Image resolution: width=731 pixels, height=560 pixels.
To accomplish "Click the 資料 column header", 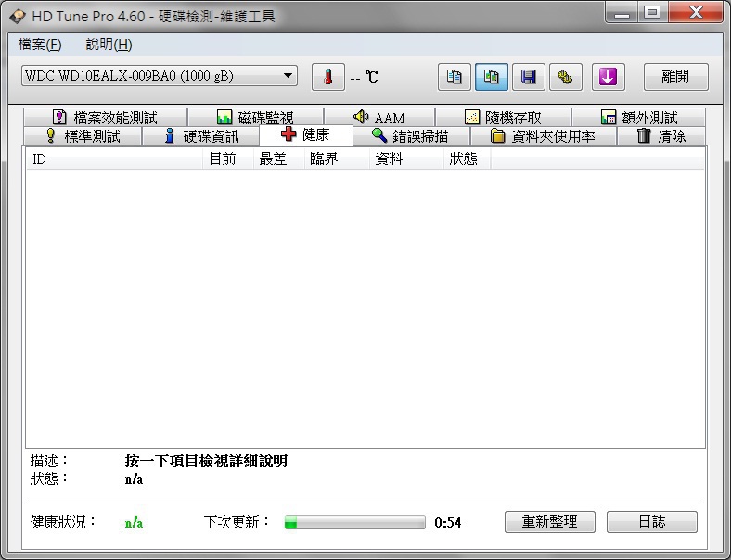I will coord(406,159).
